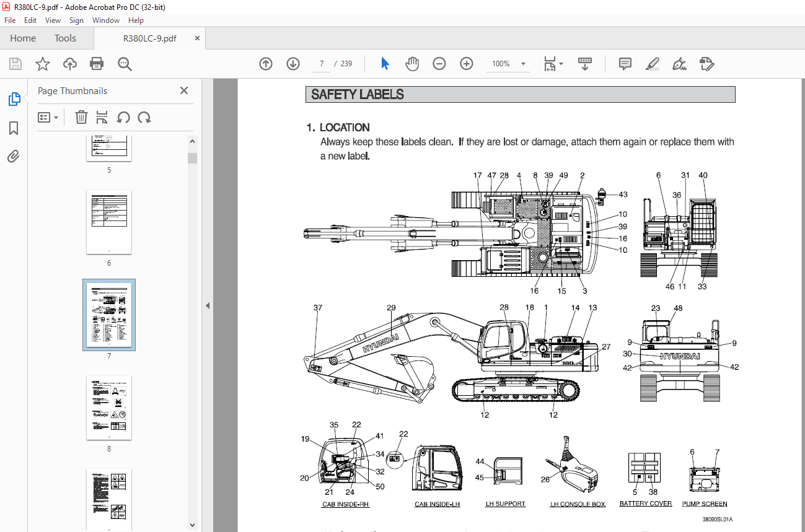The height and width of the screenshot is (532, 805).
Task: Open the thumbnails panel options dropdown
Action: point(48,117)
